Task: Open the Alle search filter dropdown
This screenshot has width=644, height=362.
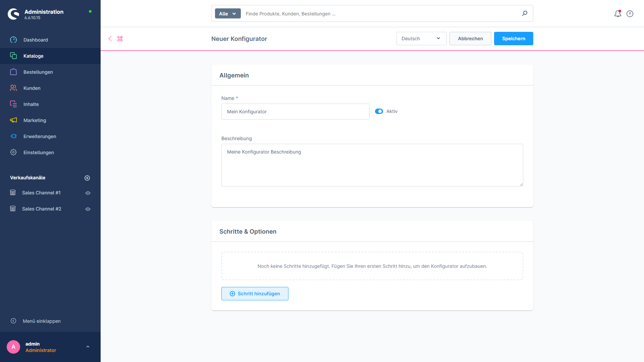Action: click(x=228, y=13)
